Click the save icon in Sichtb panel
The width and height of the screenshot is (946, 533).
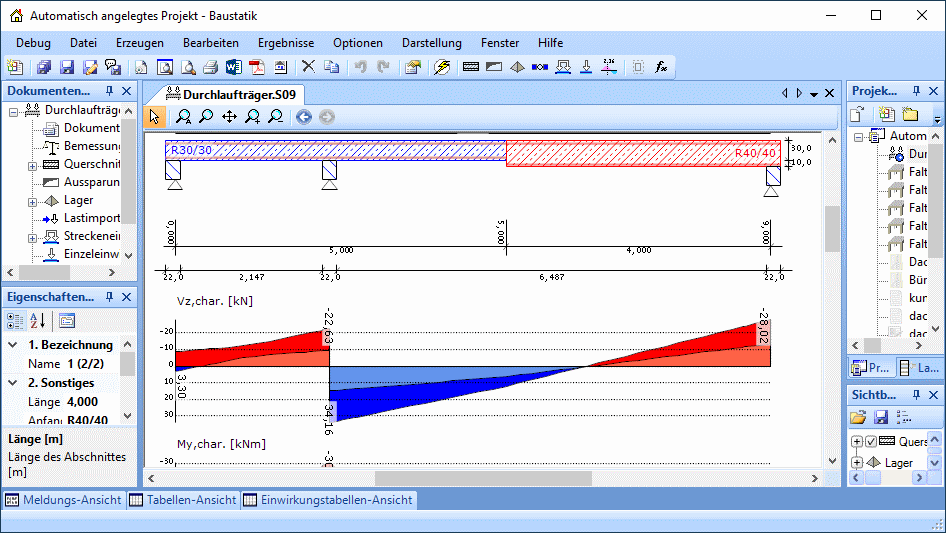(880, 417)
